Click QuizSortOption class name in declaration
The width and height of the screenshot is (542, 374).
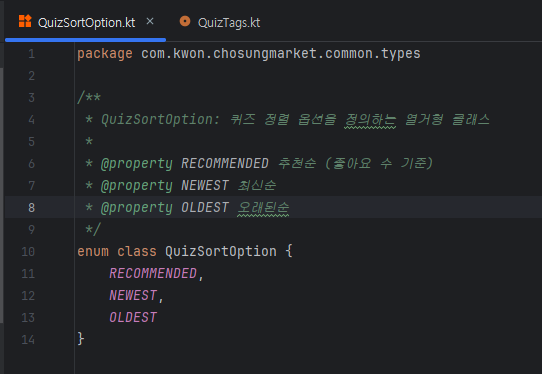221,252
